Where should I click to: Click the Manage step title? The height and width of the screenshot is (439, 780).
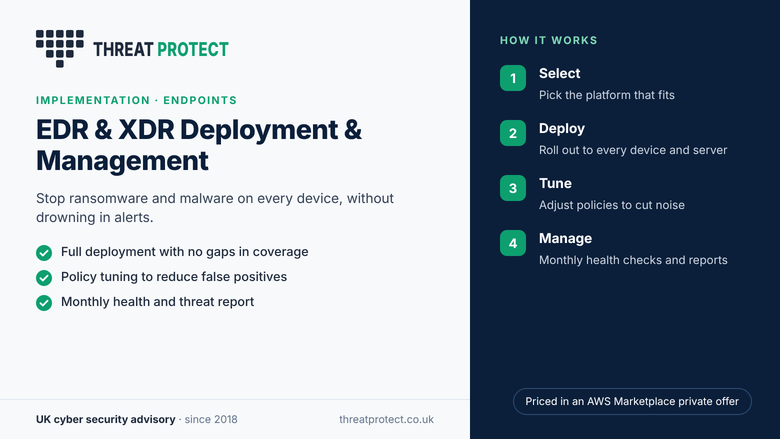pos(565,239)
